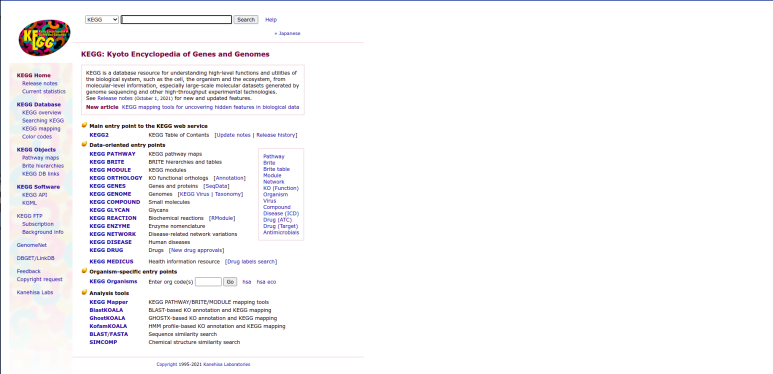Viewport: 773px width, 374px height.
Task: Open New drug approvals link
Action: click(x=196, y=250)
